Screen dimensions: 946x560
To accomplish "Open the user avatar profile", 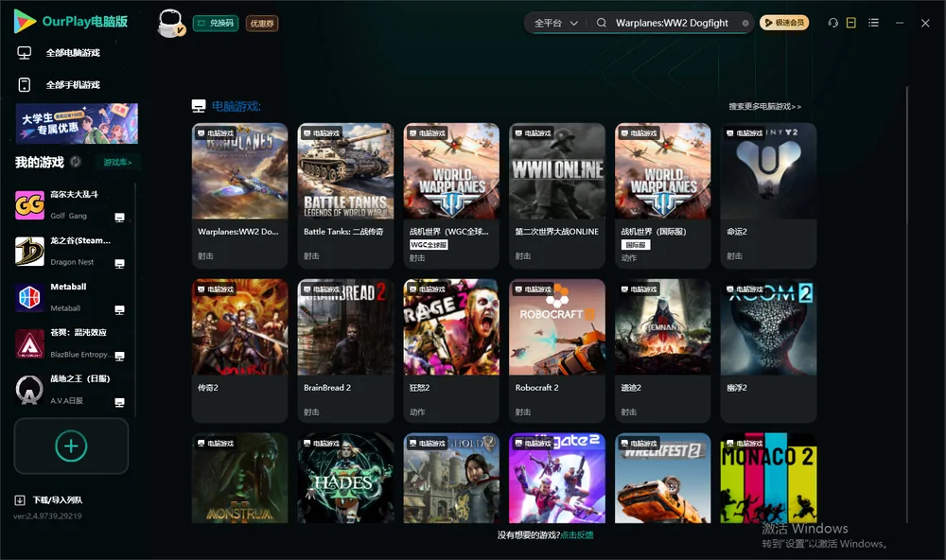I will coord(170,24).
